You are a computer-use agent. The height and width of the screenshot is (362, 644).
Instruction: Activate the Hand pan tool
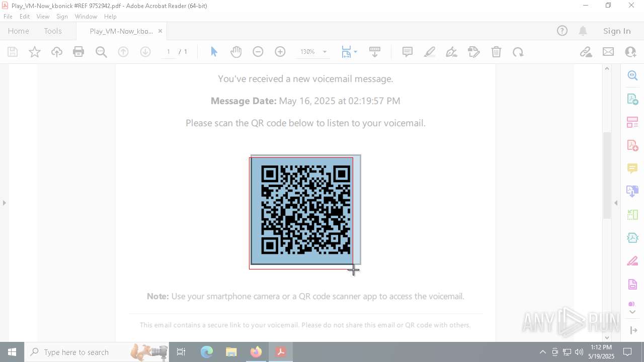(236, 52)
